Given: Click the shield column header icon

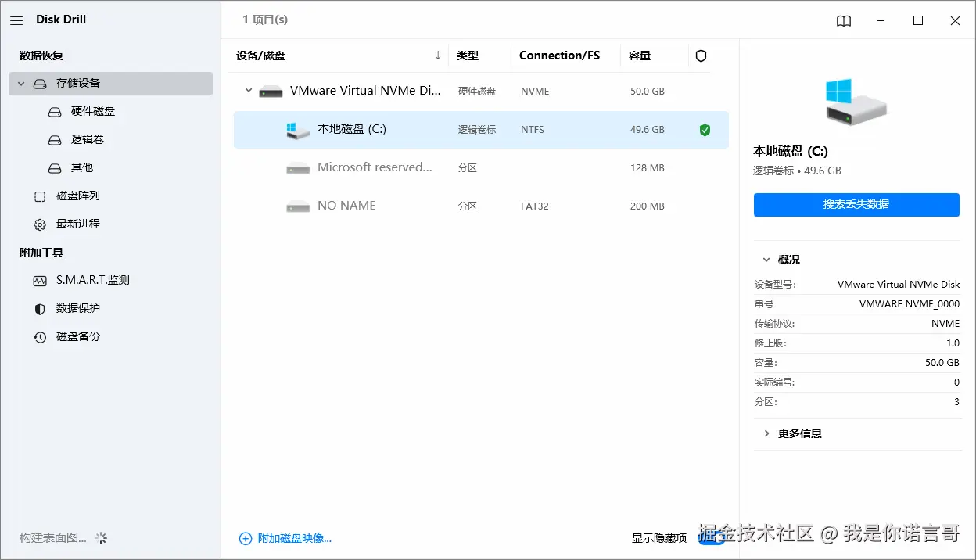Looking at the screenshot, I should click(x=701, y=56).
